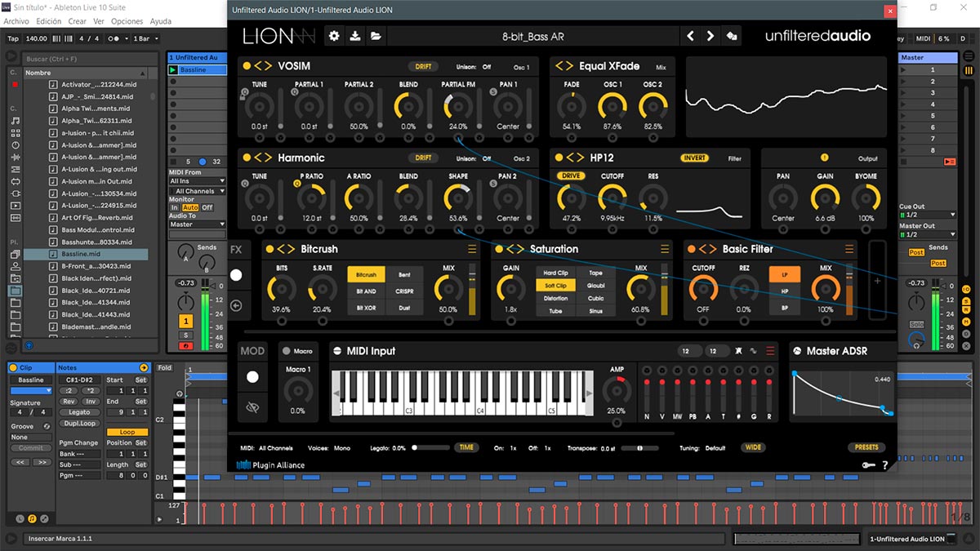Image resolution: width=980 pixels, height=551 pixels.
Task: Click the license key icon
Action: pyautogui.click(x=867, y=465)
